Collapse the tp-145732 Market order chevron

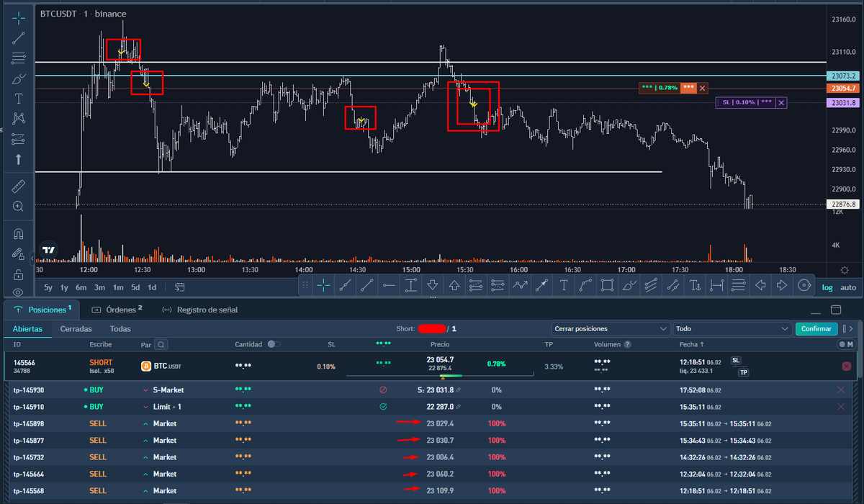(145, 457)
